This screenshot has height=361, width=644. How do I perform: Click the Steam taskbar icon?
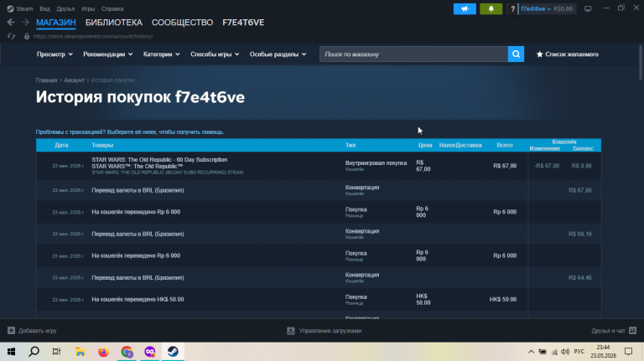[173, 352]
